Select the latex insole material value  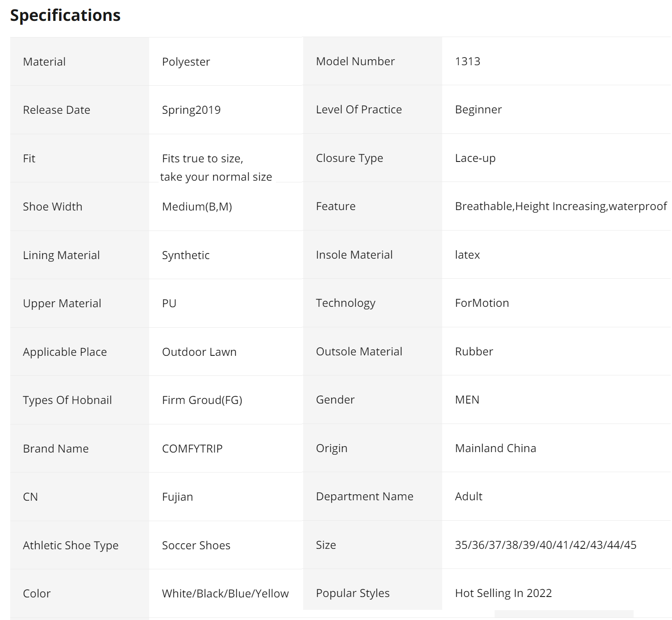point(467,255)
